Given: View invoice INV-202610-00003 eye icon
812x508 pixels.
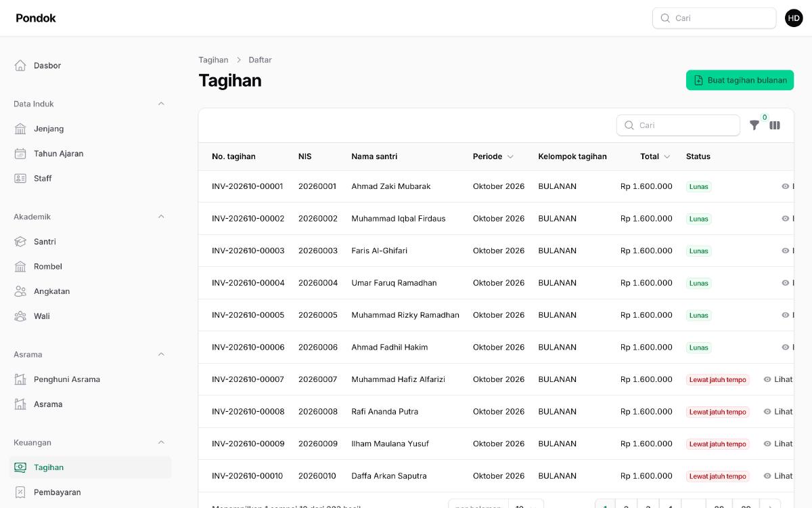Looking at the screenshot, I should [786, 251].
